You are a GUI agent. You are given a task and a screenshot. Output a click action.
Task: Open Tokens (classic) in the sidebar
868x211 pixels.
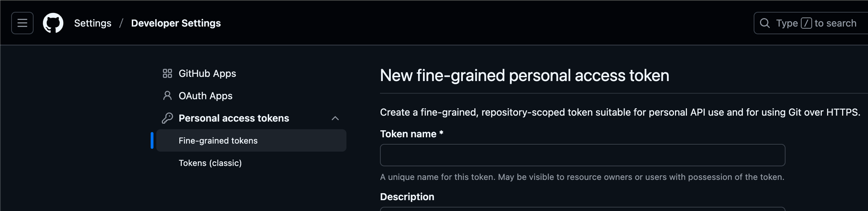click(x=210, y=163)
